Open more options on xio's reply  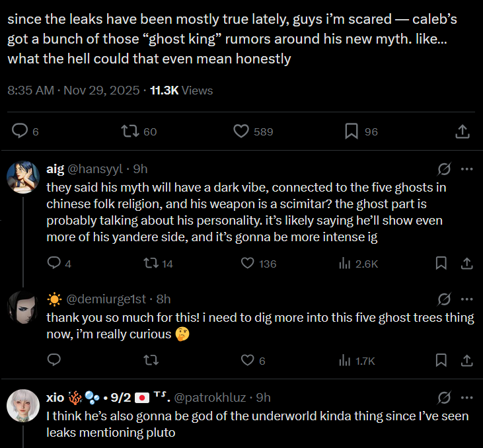tap(466, 397)
